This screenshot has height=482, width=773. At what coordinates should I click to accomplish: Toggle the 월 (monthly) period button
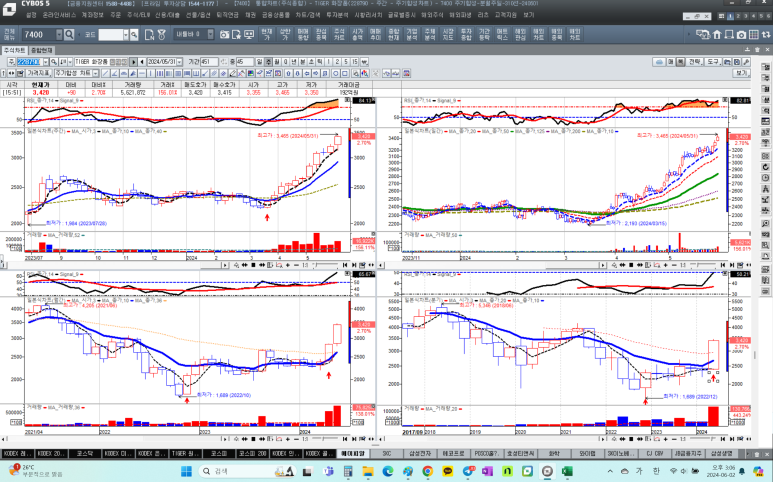277,62
